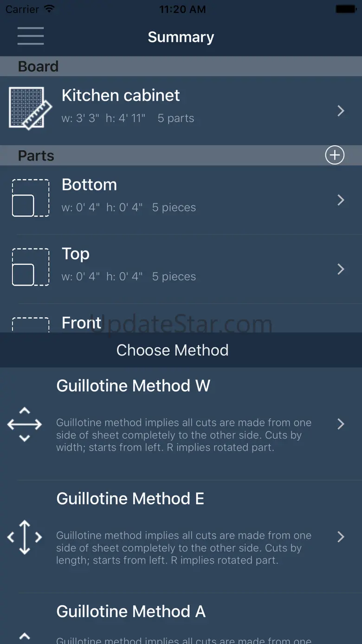Tap the Guillotine Method A icon

[25, 636]
